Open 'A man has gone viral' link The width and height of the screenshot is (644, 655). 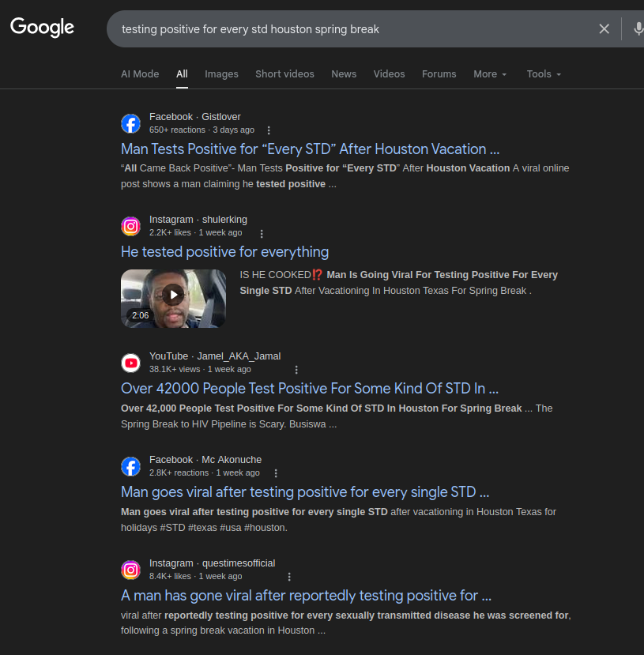(x=306, y=596)
